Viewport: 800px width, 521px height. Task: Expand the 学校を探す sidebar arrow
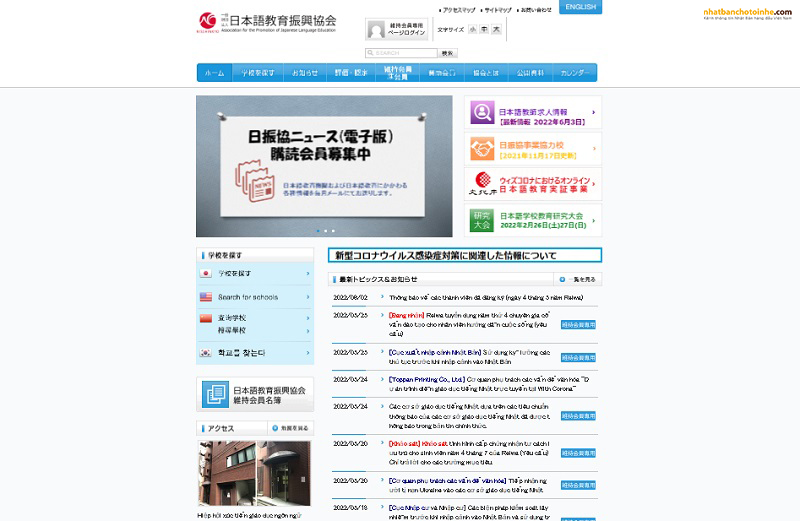pos(308,274)
